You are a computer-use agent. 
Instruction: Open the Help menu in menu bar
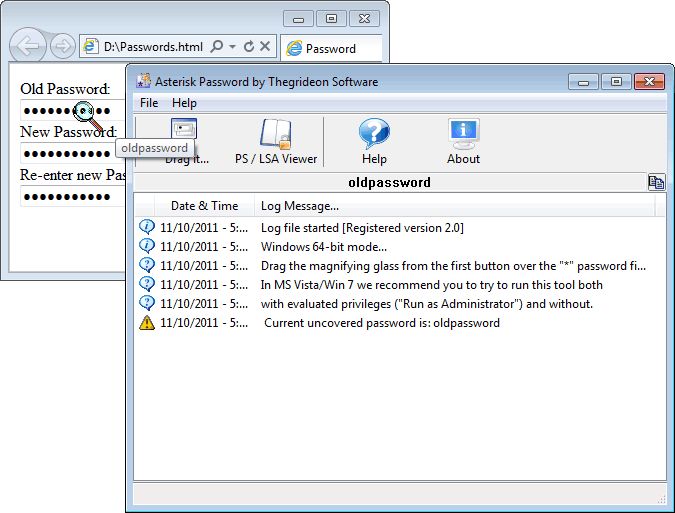(184, 103)
